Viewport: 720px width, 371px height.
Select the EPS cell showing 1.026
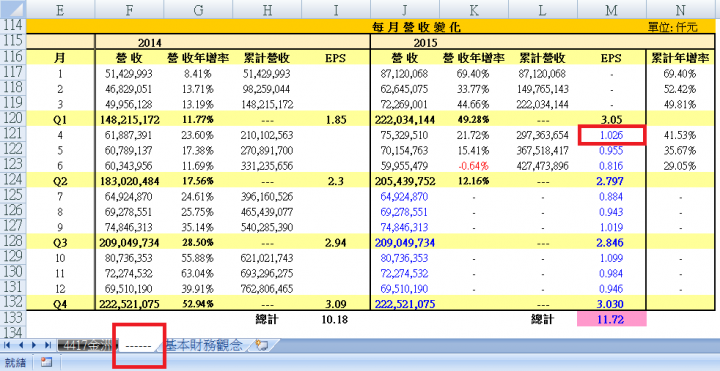tap(611, 135)
